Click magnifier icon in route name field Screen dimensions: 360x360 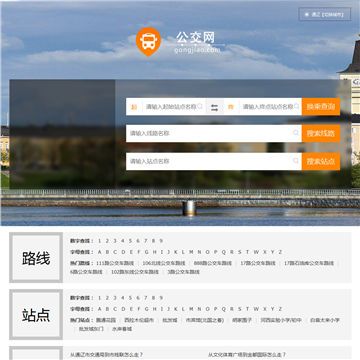point(296,133)
